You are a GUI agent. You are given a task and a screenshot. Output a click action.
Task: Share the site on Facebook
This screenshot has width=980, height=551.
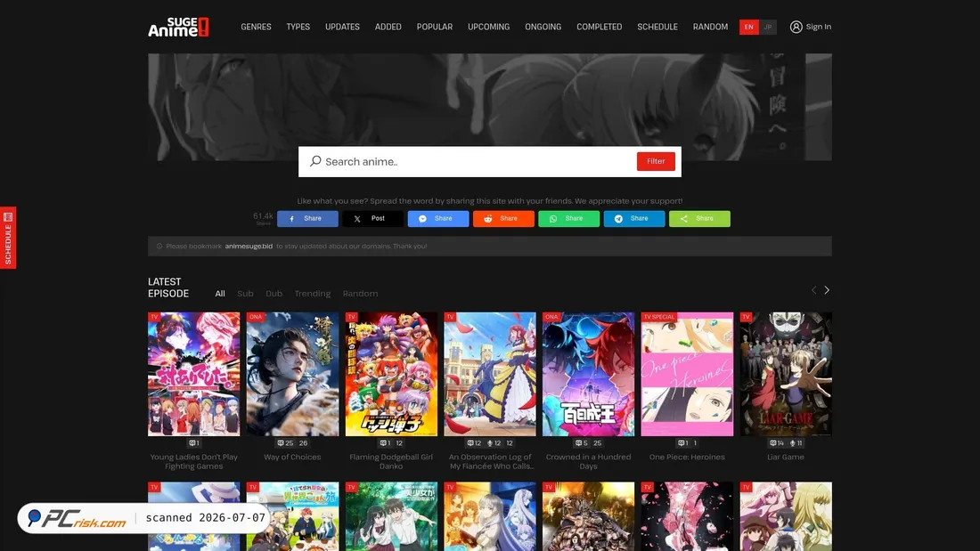click(307, 219)
